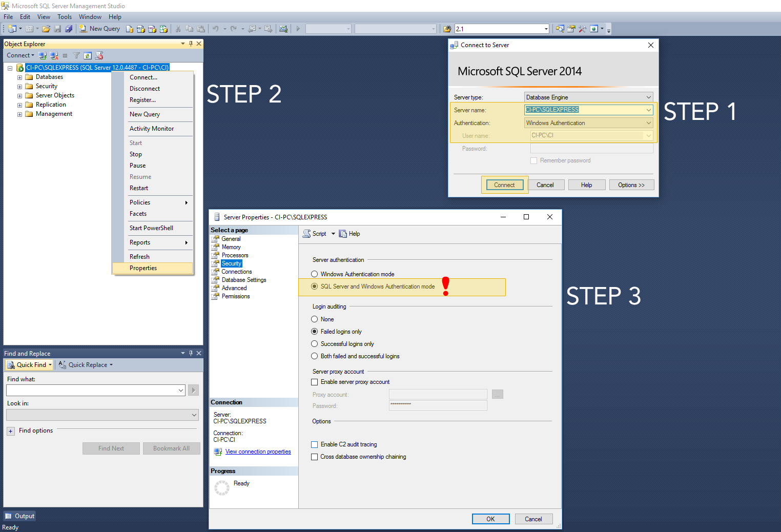Click the Script icon in Server Properties

pos(307,234)
